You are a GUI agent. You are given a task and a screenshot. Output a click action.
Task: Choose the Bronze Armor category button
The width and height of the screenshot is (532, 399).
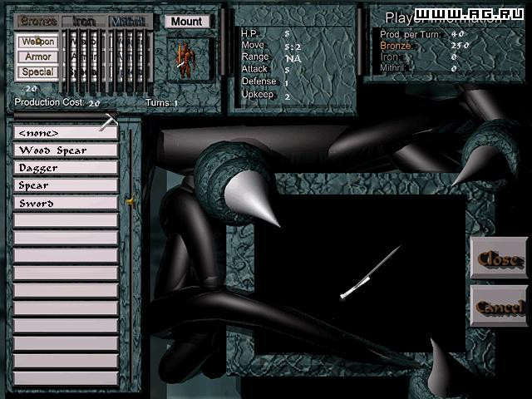[38, 57]
